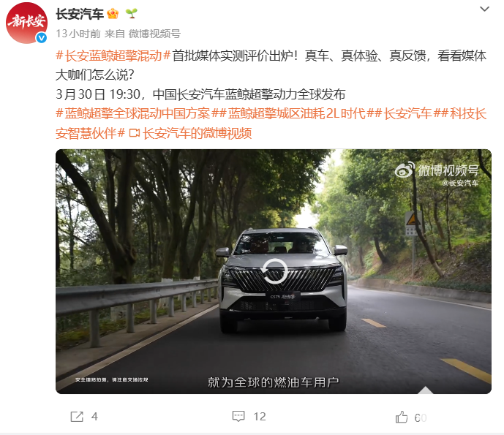This screenshot has width=504, height=435.
Task: Open the 长安汽车 account name link
Action: click(x=80, y=14)
